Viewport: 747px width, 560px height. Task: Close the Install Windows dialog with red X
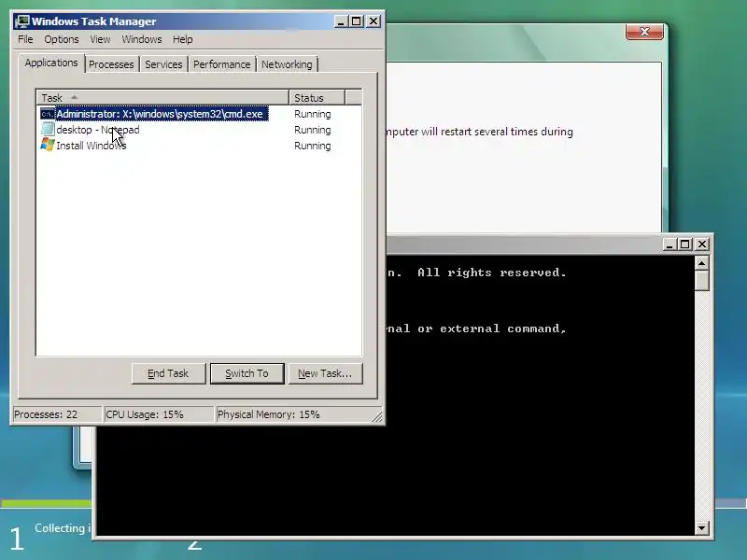(x=644, y=32)
